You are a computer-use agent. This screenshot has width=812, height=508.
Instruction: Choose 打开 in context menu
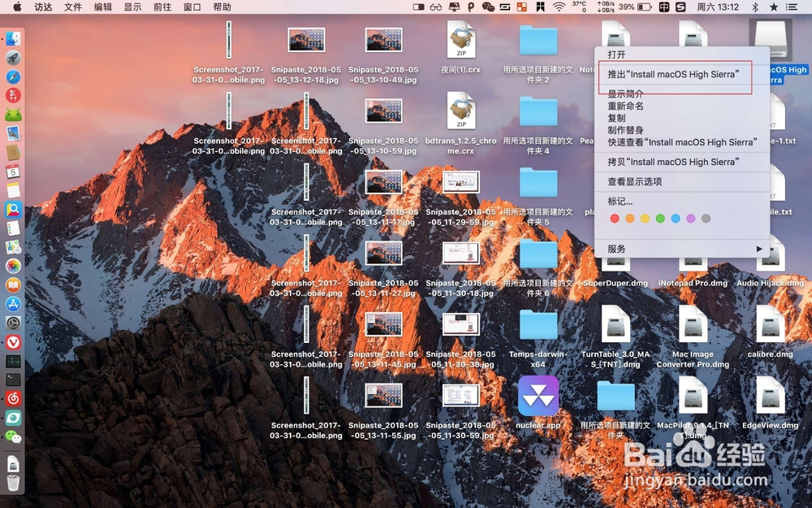point(681,54)
